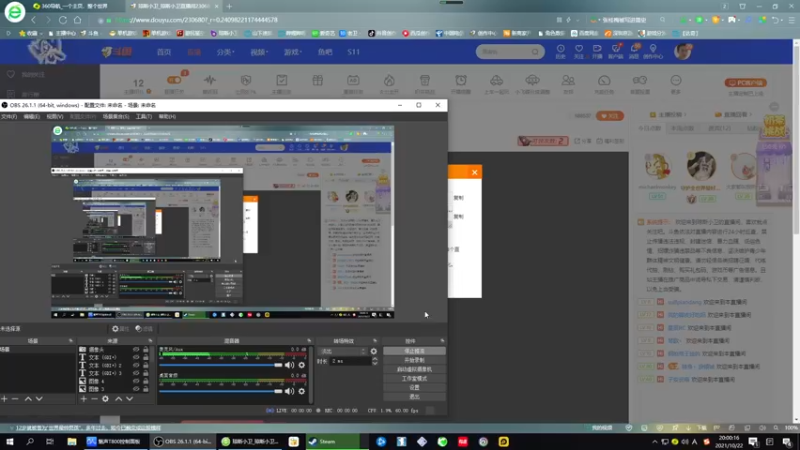Open user avatar in Douyu header
This screenshot has height=450, width=800.
(x=683, y=51)
